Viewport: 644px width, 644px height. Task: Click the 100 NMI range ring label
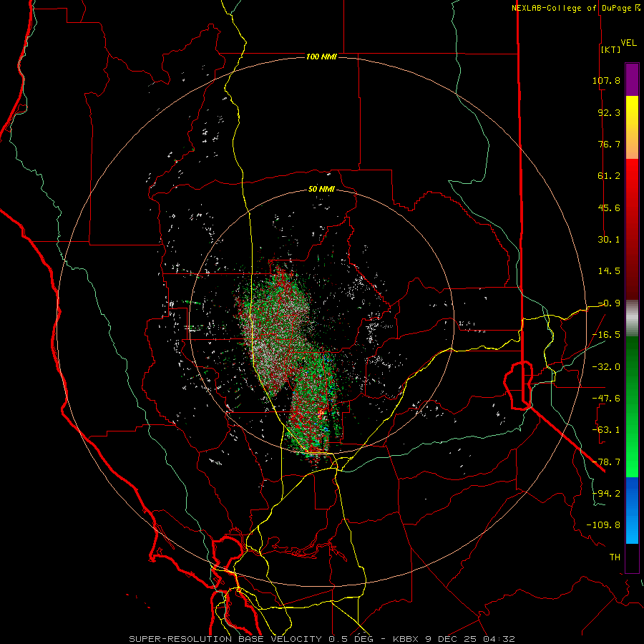pos(321,57)
